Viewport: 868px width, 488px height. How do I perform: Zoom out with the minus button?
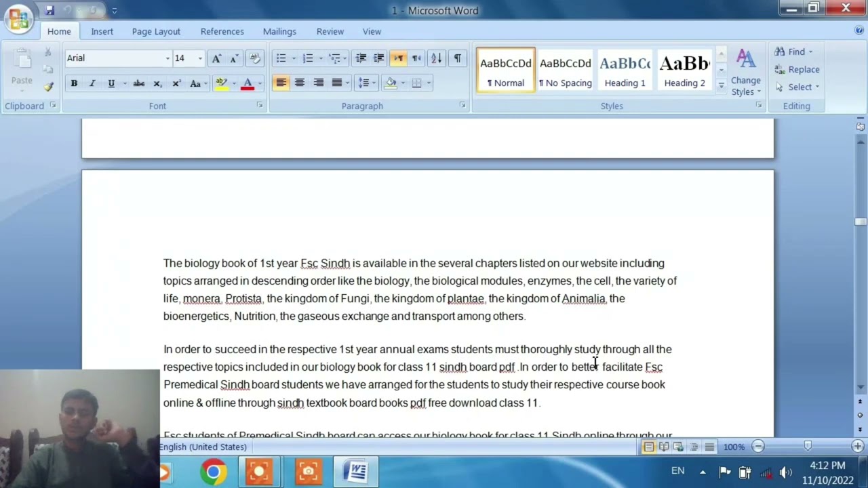pyautogui.click(x=758, y=446)
